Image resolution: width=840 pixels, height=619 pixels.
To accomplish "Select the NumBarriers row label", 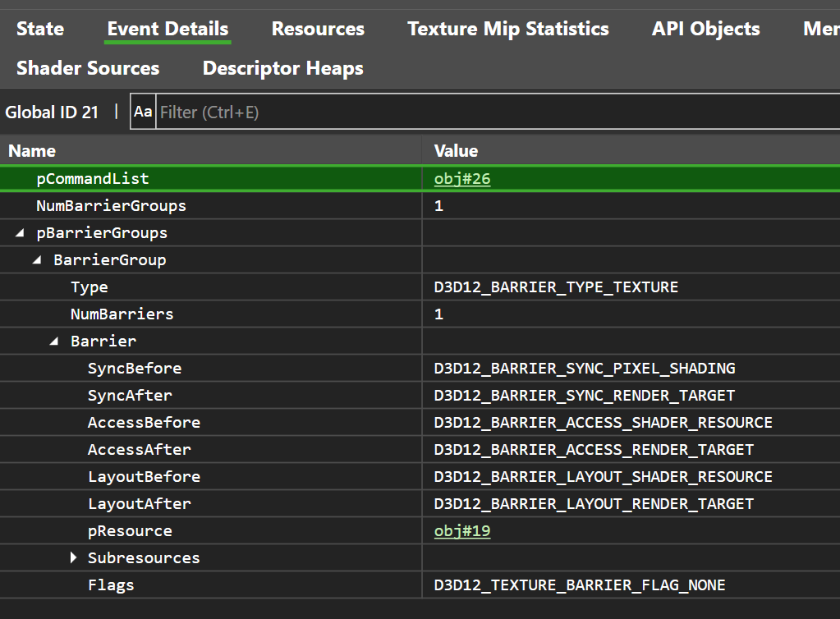I will (x=122, y=314).
